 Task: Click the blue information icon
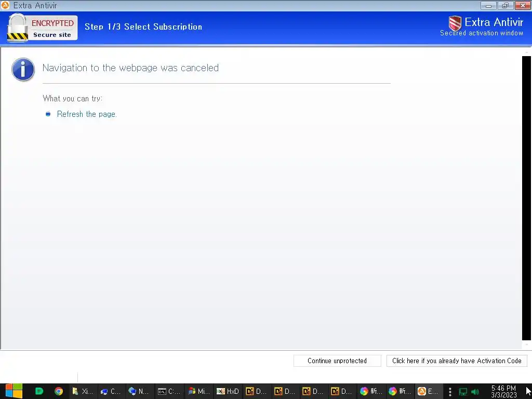click(x=23, y=69)
